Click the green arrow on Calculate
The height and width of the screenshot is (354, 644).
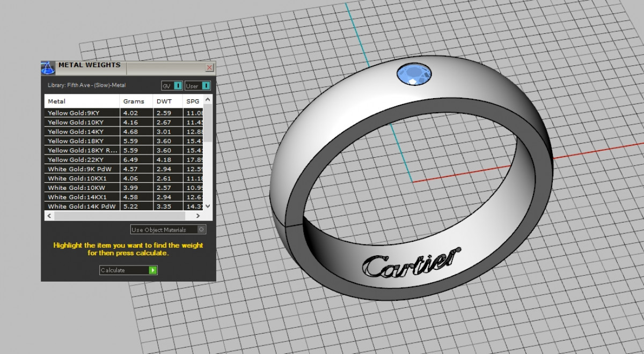(153, 270)
